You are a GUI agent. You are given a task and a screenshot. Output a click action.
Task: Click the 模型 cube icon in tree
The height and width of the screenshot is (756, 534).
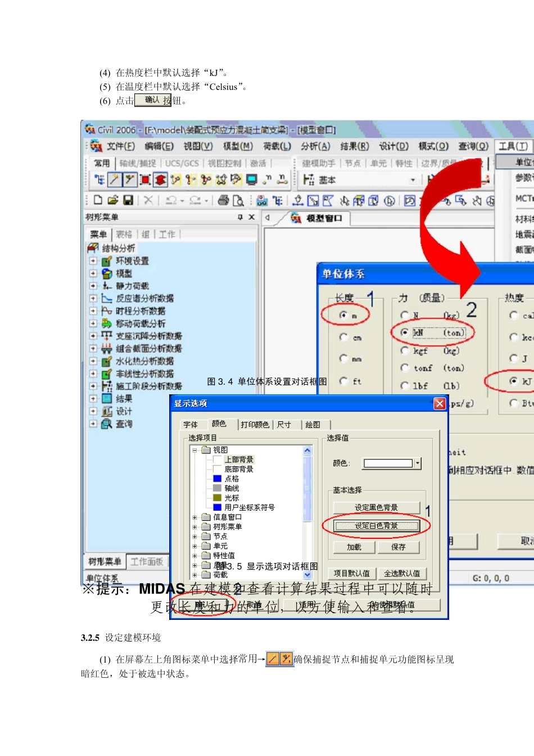click(107, 273)
